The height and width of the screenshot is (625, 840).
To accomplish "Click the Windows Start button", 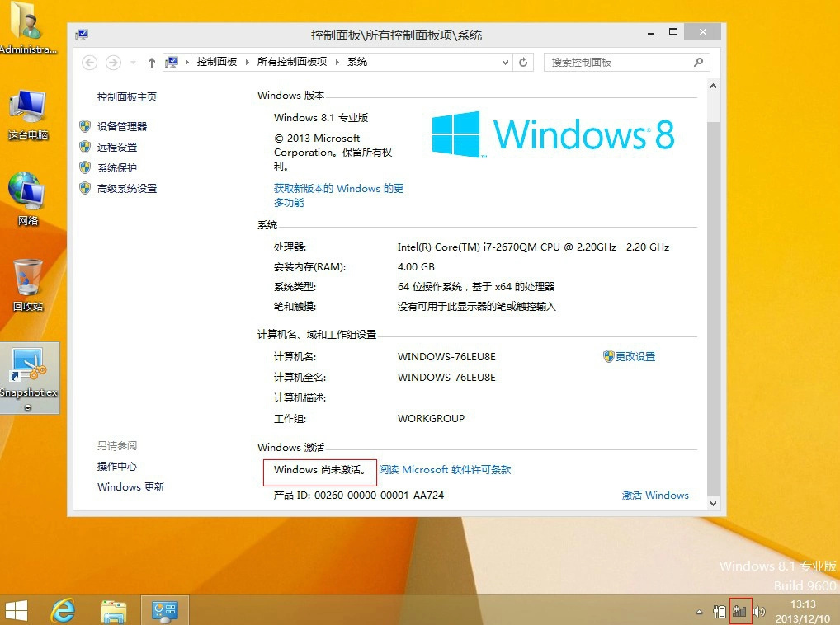I will point(17,610).
